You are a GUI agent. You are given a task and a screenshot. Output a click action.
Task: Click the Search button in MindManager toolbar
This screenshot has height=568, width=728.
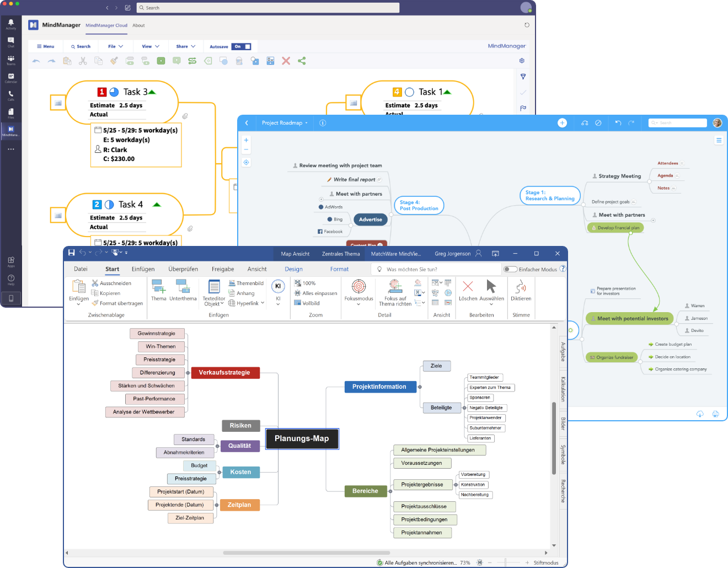pyautogui.click(x=81, y=46)
